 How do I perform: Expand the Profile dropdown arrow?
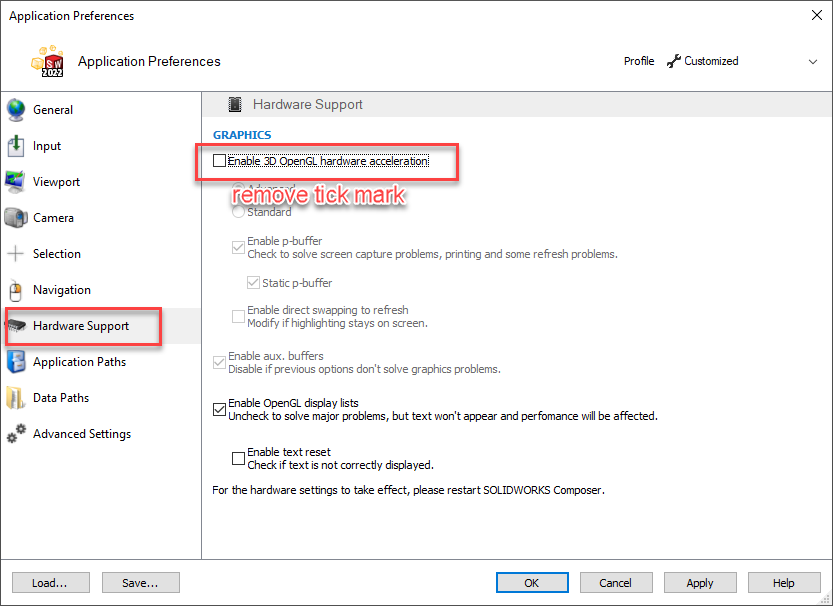813,62
